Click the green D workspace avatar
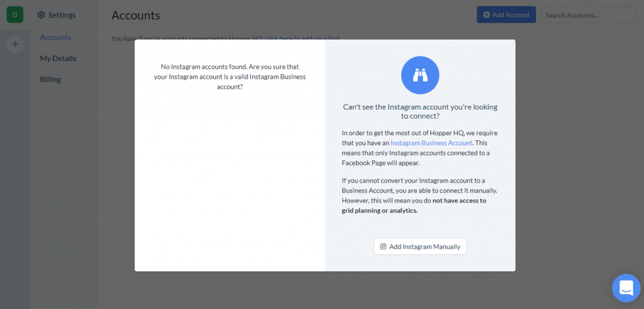Image resolution: width=644 pixels, height=309 pixels. (x=15, y=14)
